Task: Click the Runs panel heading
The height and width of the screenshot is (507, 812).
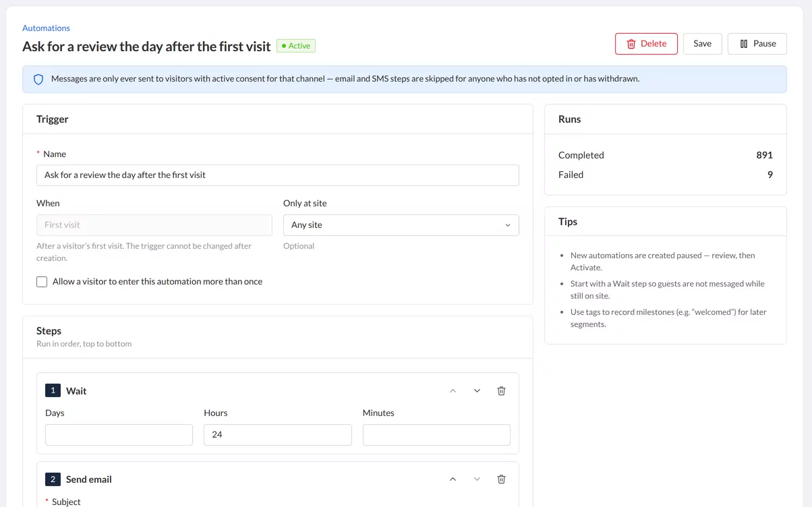Action: 569,119
